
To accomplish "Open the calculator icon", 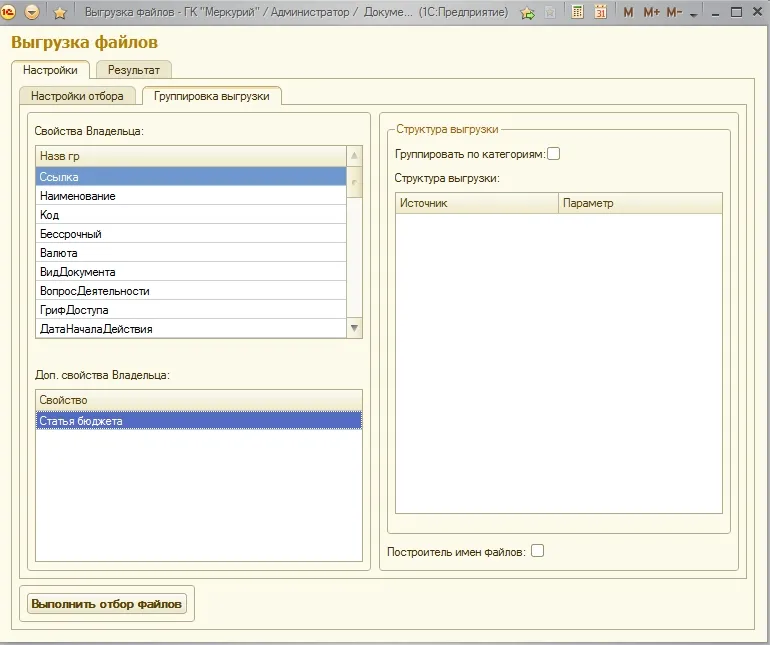I will pos(578,12).
